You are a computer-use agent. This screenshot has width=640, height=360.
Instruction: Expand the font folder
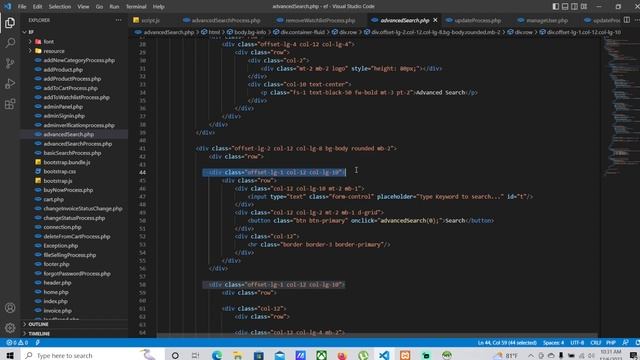point(49,42)
